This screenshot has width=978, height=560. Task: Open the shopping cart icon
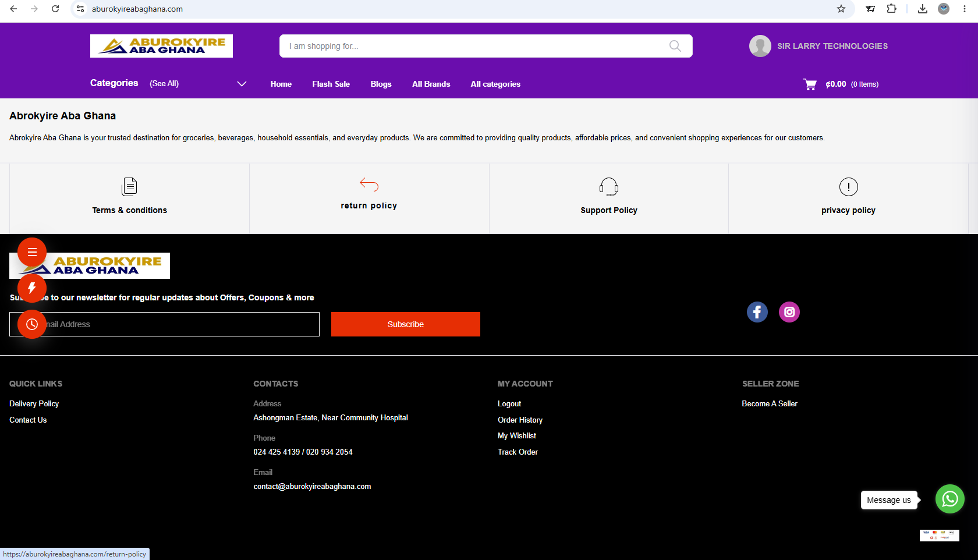click(810, 84)
